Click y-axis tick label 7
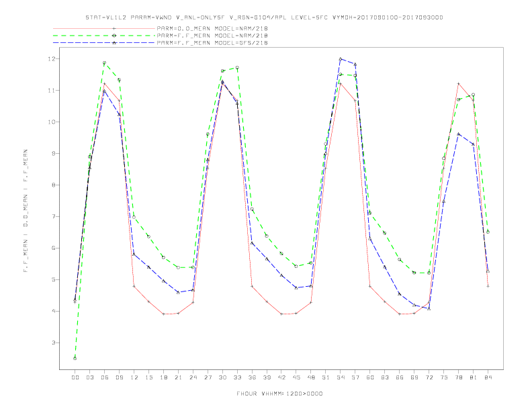Viewport: 532px width, 411px height. [x=53, y=216]
